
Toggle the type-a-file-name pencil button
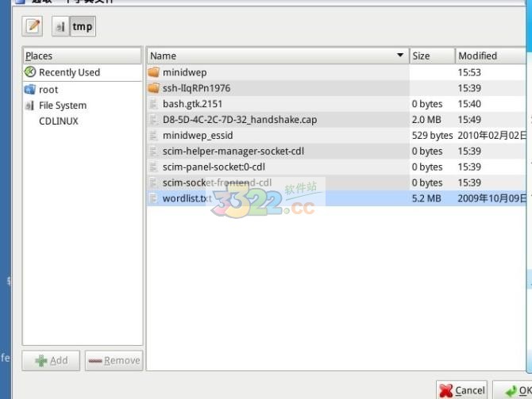33,26
